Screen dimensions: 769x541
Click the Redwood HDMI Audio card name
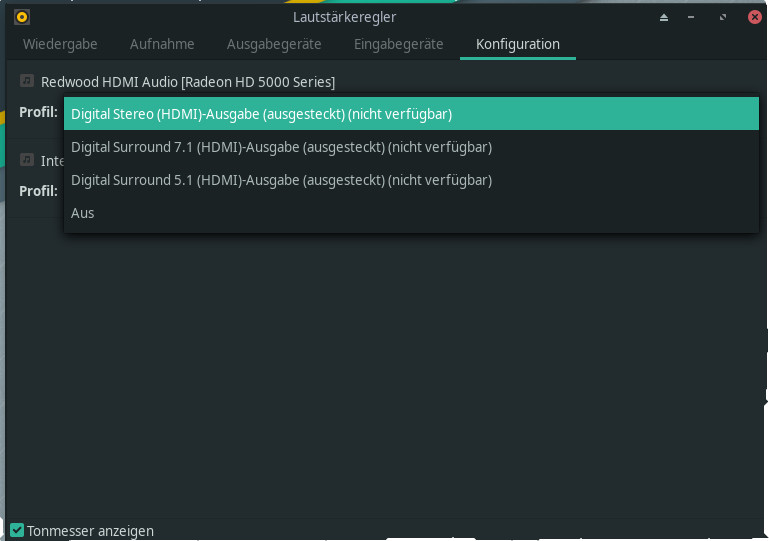click(x=187, y=81)
